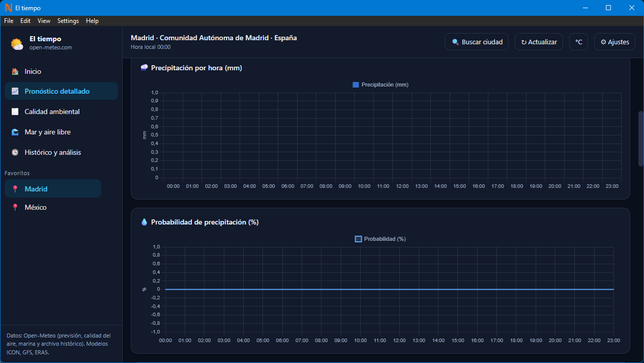This screenshot has width=644, height=363.
Task: Click 12:00 label on precipitation chart axis
Action: [x=402, y=186]
